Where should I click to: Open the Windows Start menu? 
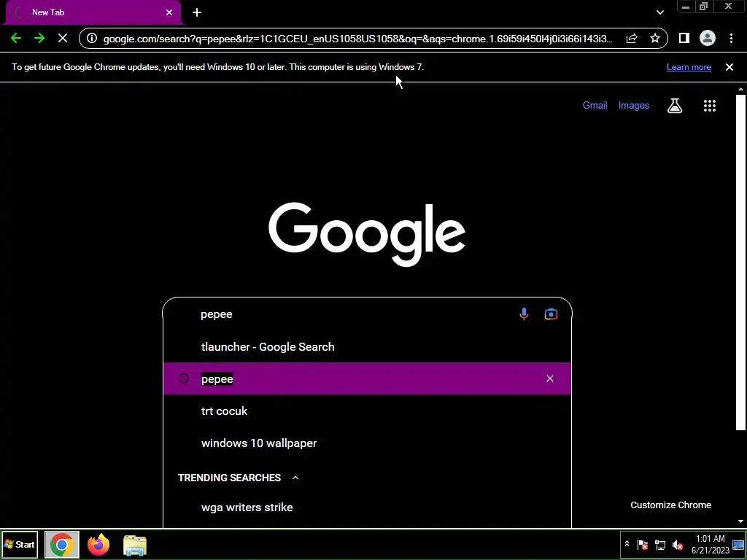tap(20, 544)
